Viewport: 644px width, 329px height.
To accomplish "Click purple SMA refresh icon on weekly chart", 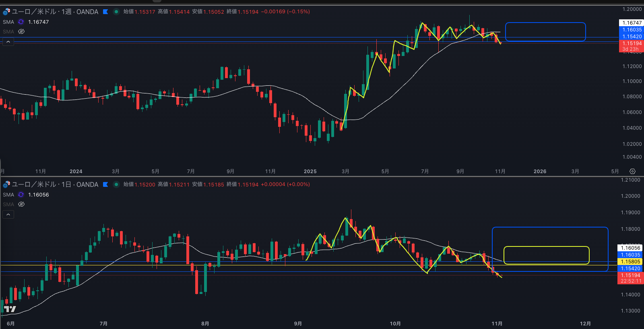I will coord(21,22).
